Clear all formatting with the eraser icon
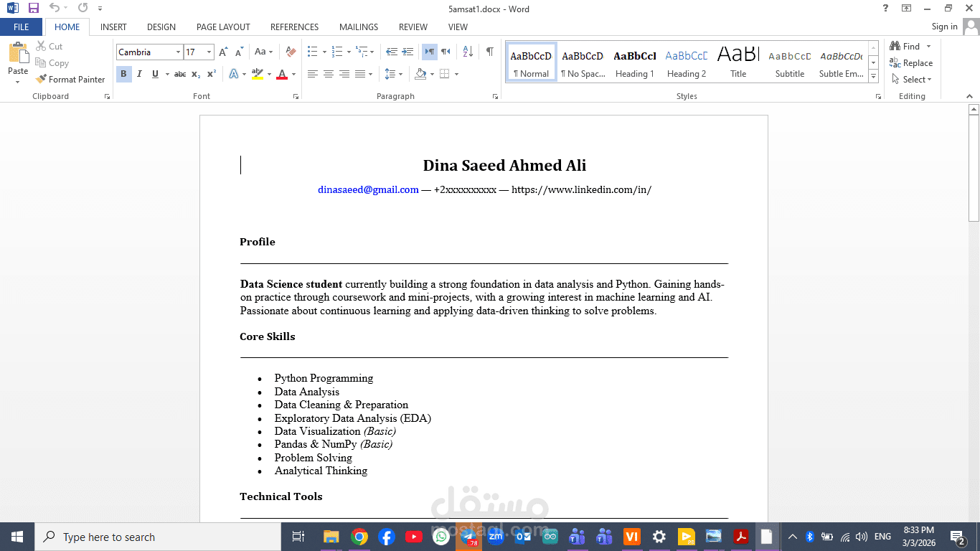The image size is (980, 551). pos(291,52)
